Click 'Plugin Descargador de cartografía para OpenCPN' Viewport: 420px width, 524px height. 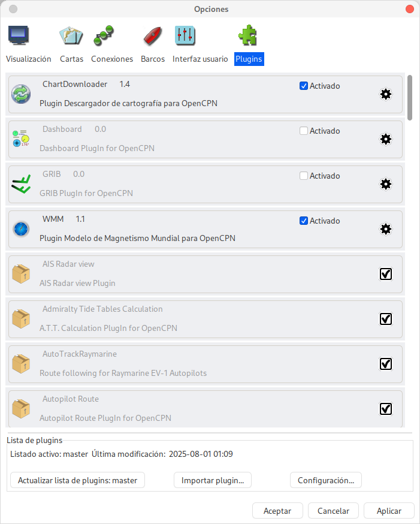[129, 103]
